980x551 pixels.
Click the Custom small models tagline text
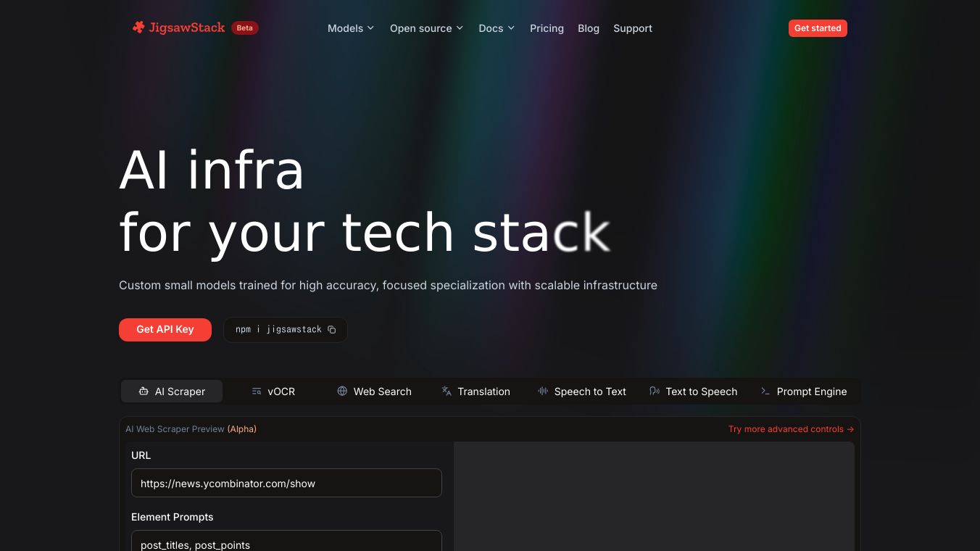[x=388, y=286]
